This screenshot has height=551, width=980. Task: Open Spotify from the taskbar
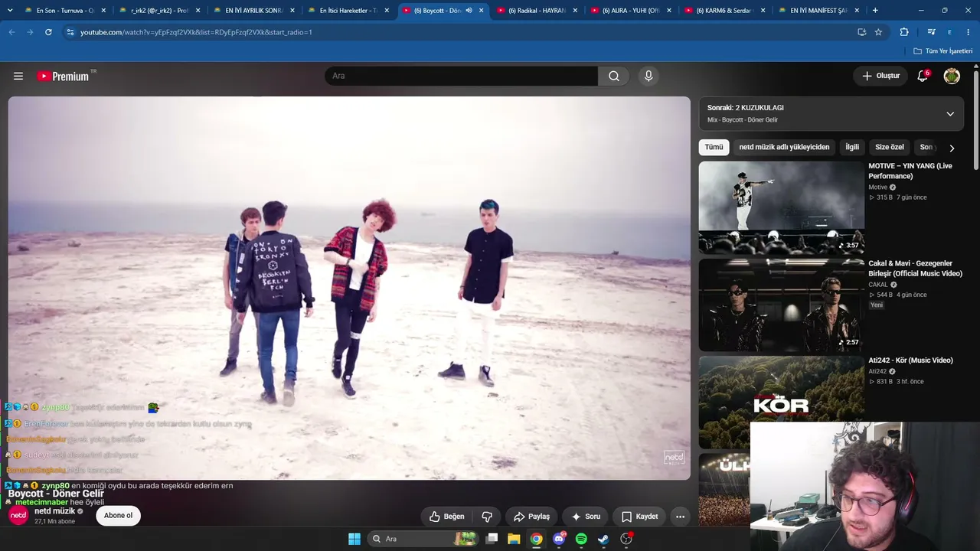(x=581, y=539)
